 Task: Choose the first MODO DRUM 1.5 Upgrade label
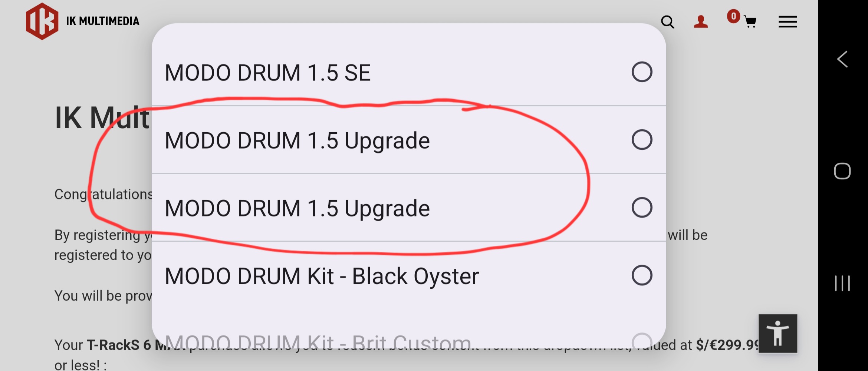pyautogui.click(x=297, y=141)
